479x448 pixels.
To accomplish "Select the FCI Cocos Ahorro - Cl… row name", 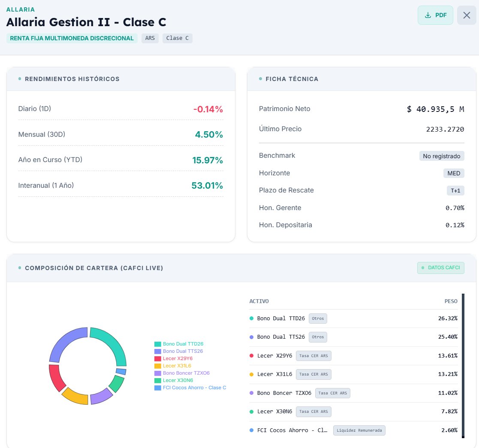I will coord(292,430).
